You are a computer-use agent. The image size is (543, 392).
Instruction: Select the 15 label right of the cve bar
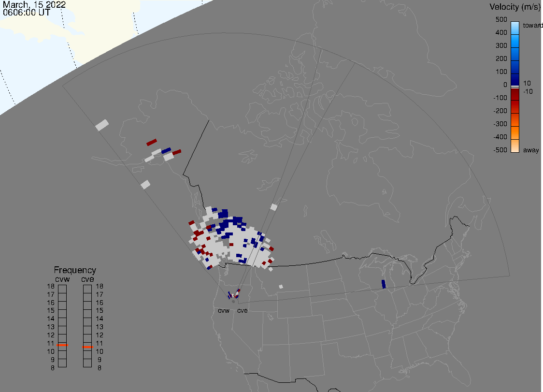coord(100,310)
